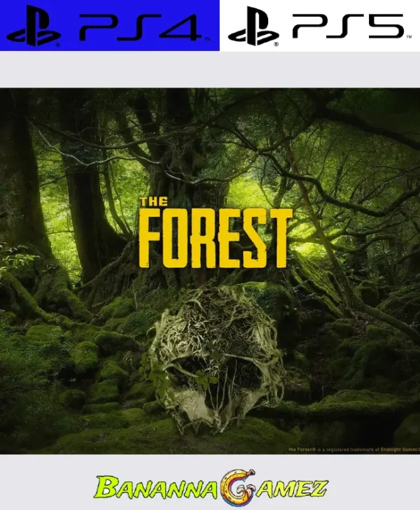The height and width of the screenshot is (510, 420).
Task: Click the letter F in FOREST
Action: tap(151, 242)
